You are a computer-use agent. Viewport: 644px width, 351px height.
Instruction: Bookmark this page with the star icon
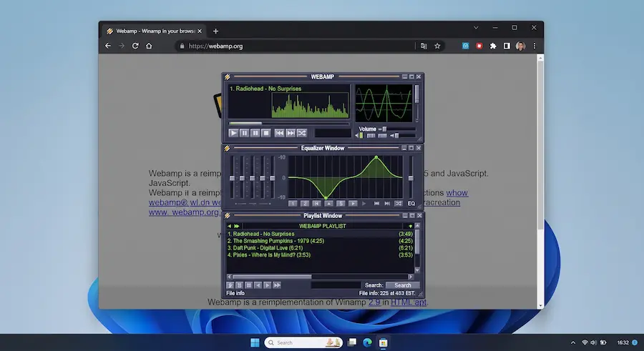(x=437, y=46)
